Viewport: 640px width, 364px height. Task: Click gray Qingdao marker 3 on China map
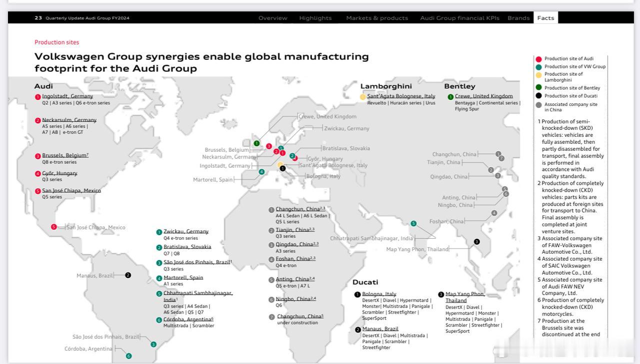[x=497, y=176]
